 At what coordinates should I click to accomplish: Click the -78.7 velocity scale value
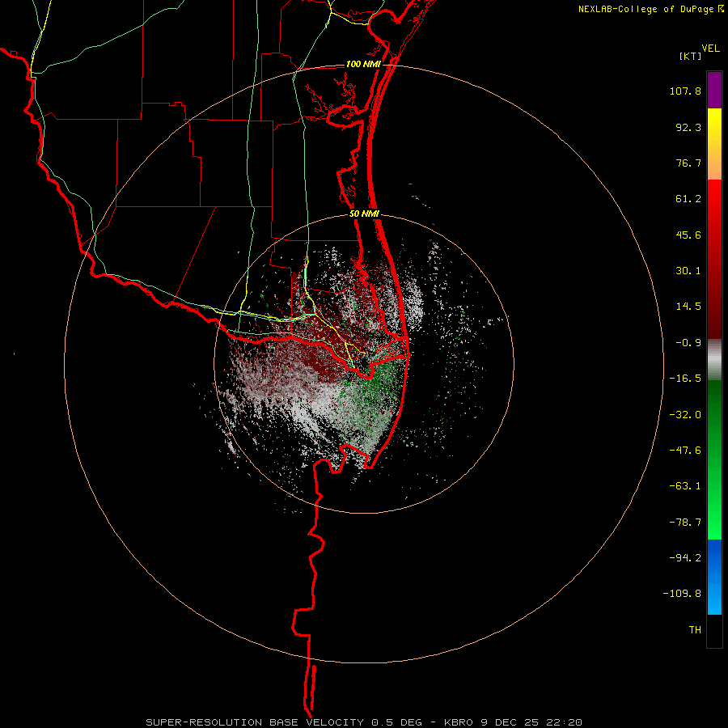point(685,523)
